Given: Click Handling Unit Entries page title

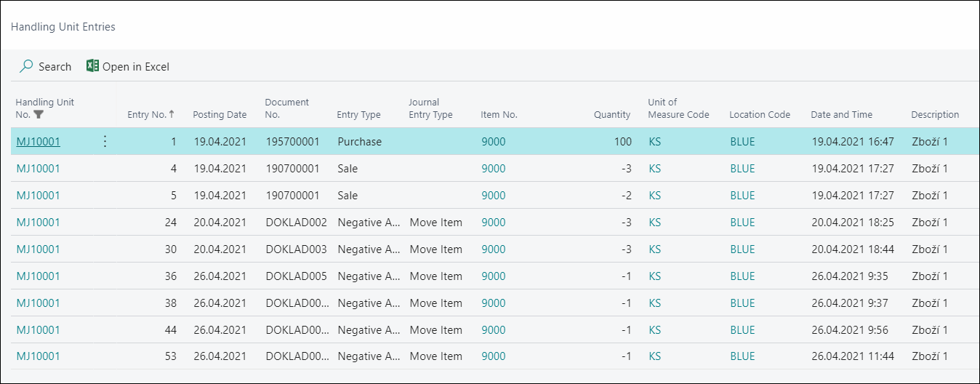Looking at the screenshot, I should click(x=63, y=27).
